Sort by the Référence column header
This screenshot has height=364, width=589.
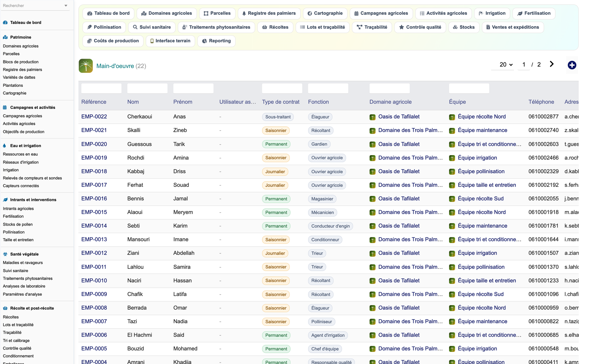94,102
